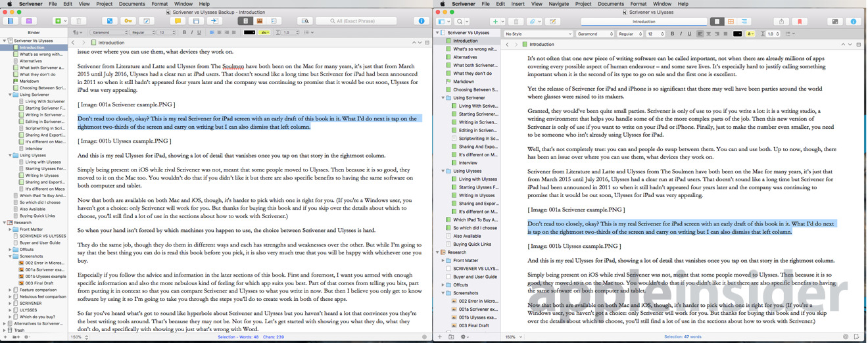This screenshot has width=868, height=343.
Task: Open Keywords key icon in left window
Action: tap(128, 21)
